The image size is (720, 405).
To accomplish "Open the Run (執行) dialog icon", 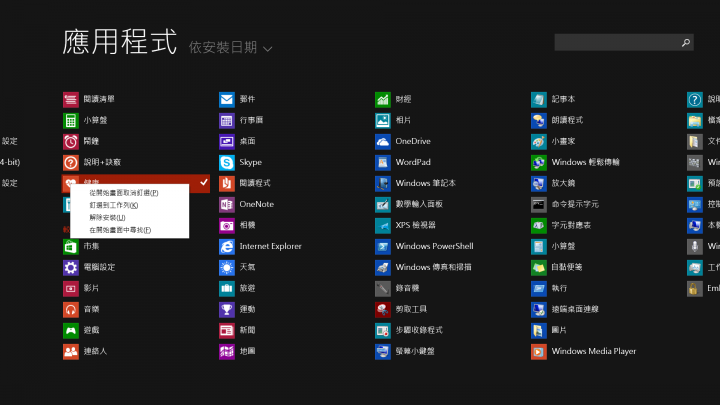I will coord(539,288).
